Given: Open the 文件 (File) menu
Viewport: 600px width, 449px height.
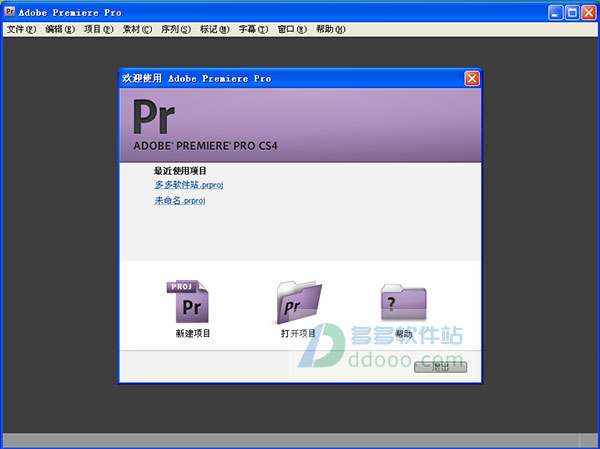Looking at the screenshot, I should pyautogui.click(x=21, y=29).
